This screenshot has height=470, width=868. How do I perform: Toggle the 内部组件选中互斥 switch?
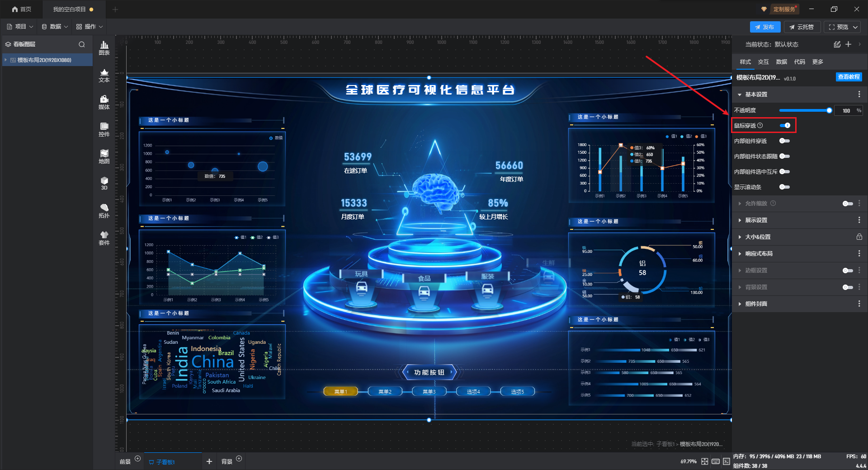click(785, 171)
